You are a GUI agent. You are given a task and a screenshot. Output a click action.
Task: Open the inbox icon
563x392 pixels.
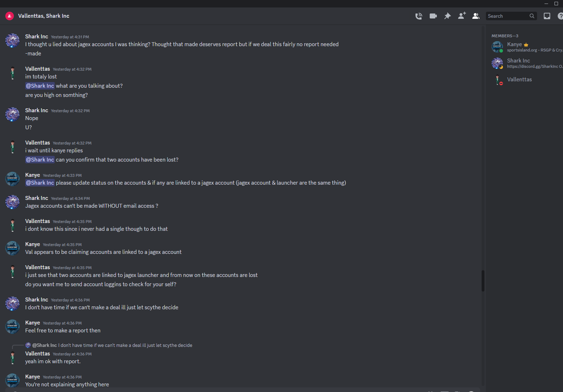pos(547,16)
